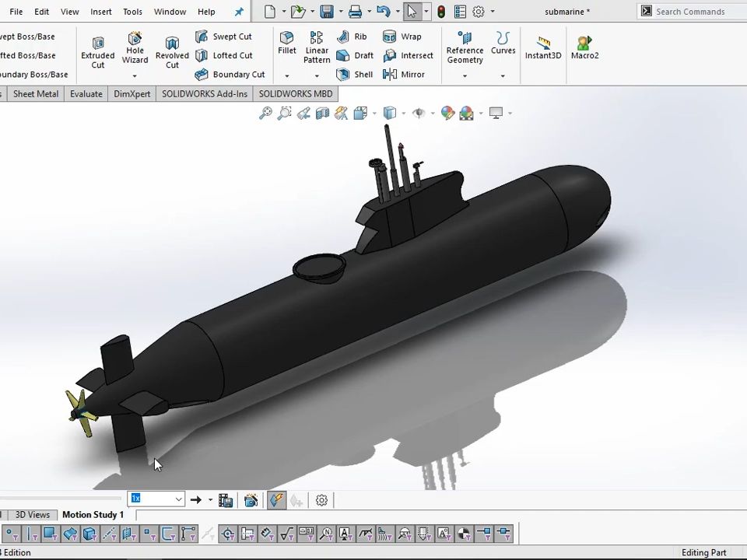Click the Previous View icon

[303, 113]
